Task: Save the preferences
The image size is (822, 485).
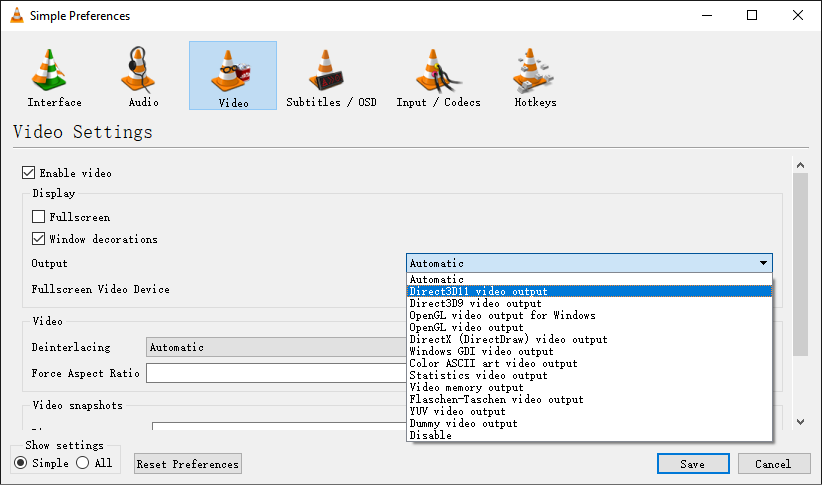Action: click(x=693, y=464)
